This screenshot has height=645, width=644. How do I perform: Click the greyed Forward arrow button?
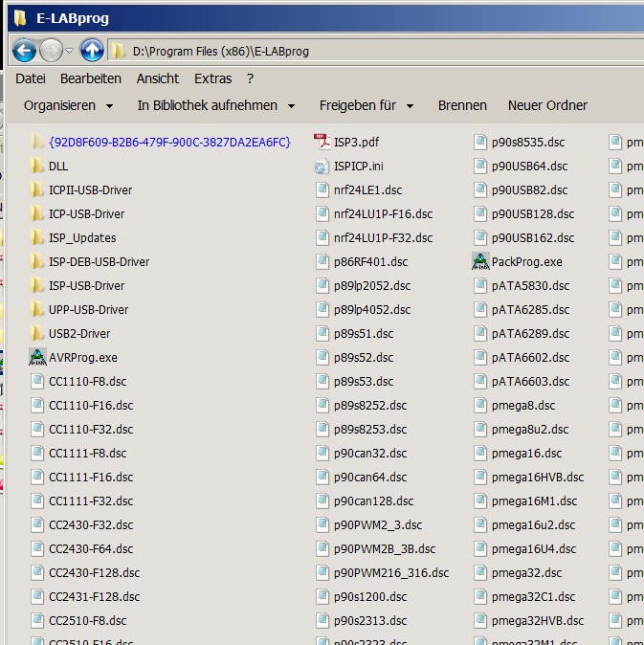click(51, 51)
